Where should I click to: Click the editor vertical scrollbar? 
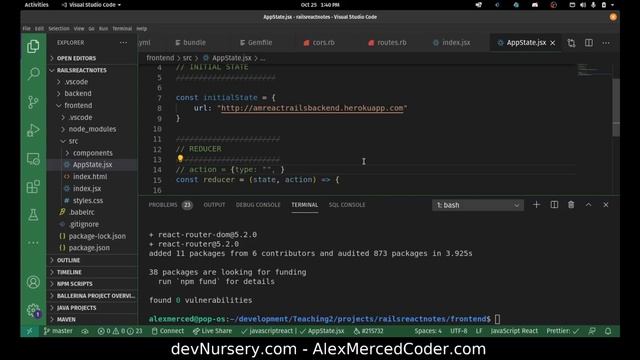(x=616, y=107)
